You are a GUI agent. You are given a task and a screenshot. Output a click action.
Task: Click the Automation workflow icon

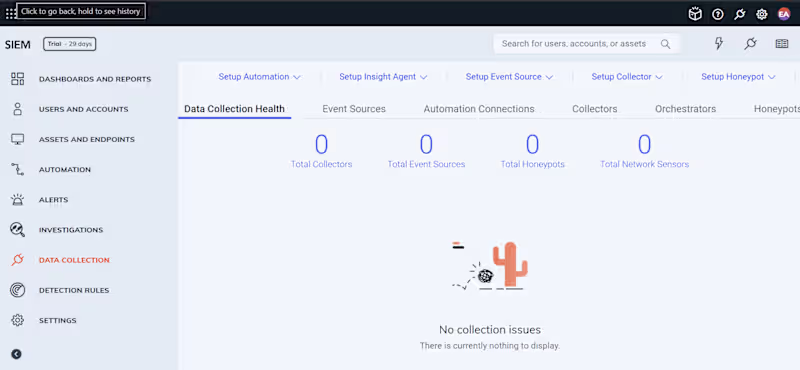(17, 169)
